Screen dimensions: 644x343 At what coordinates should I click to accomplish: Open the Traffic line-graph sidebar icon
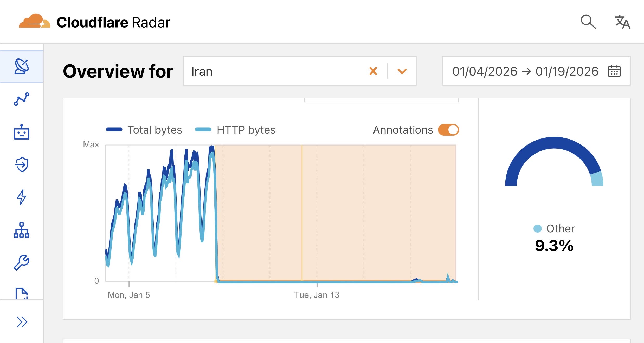tap(22, 99)
